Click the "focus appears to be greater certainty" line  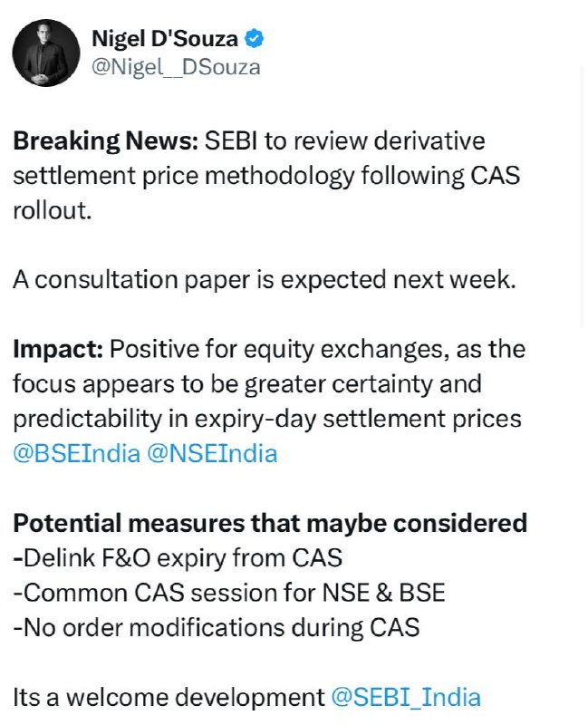(x=247, y=384)
